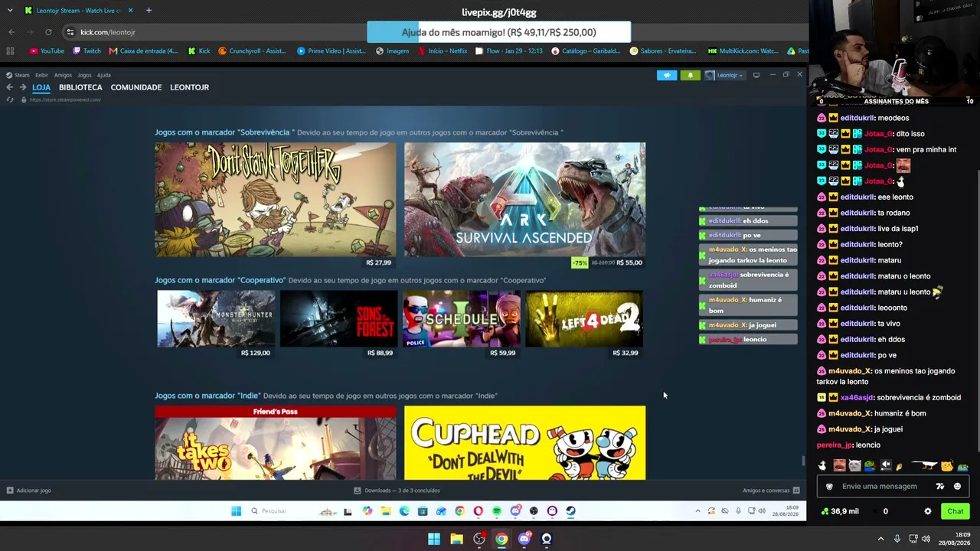This screenshot has width=980, height=551.
Task: Open the Steam Downloads manager icon
Action: click(x=357, y=491)
